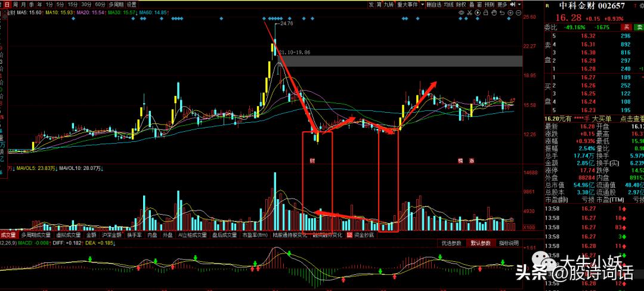Select the 资金抄底 indicator tab
This screenshot has width=644, height=291.
[364, 235]
